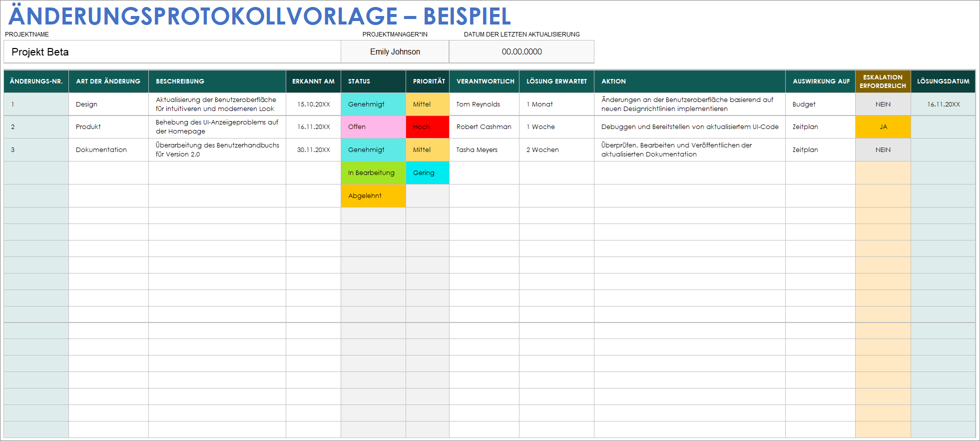Click the ESKALATION ERFORDERLICH column header
The width and height of the screenshot is (980, 441).
pos(883,81)
